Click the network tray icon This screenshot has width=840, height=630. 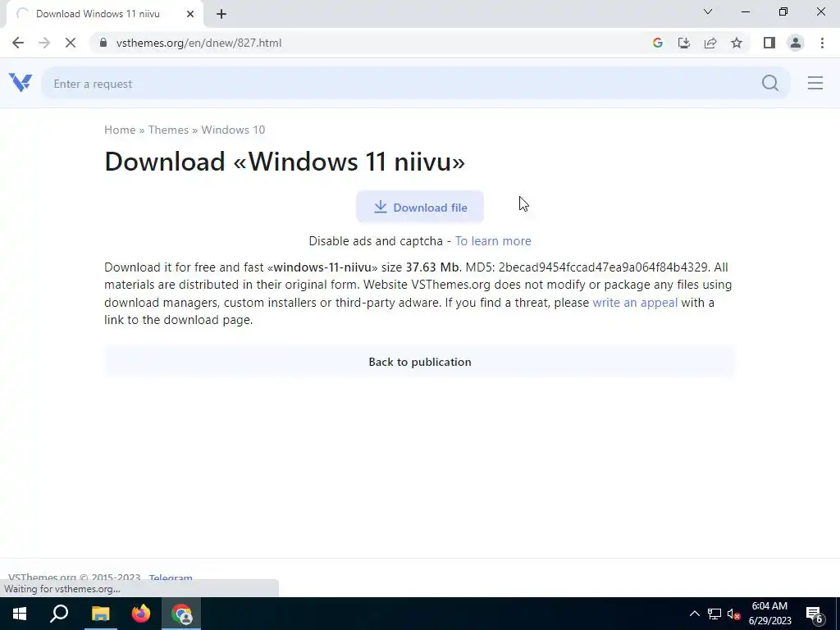(x=714, y=614)
